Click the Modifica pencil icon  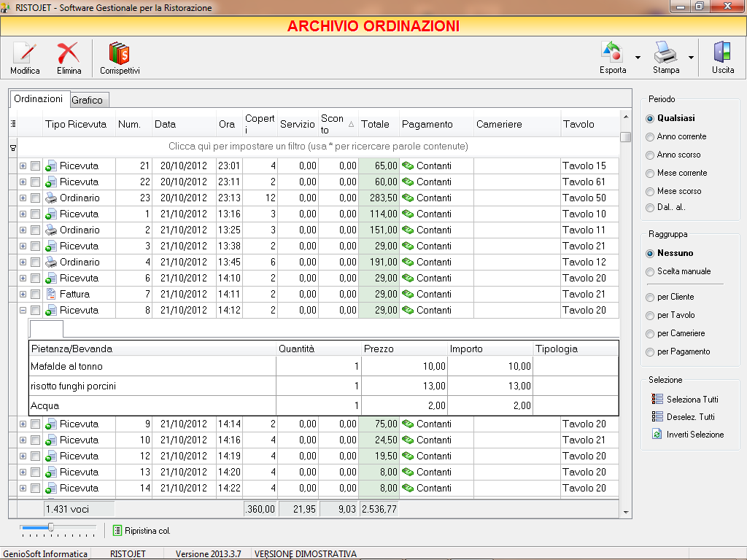coord(24,52)
